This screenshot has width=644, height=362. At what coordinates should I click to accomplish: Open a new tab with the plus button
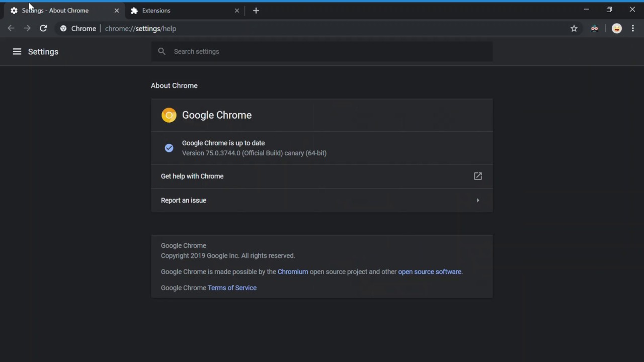point(256,11)
